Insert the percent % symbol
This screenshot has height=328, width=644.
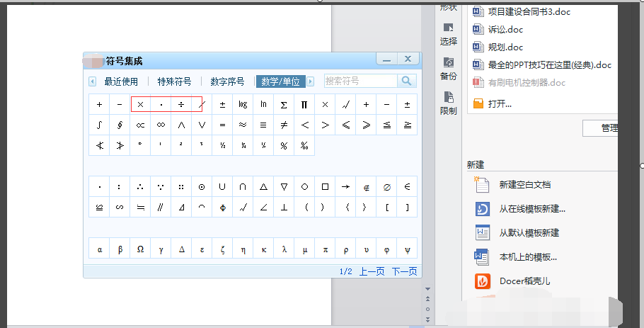coord(284,145)
